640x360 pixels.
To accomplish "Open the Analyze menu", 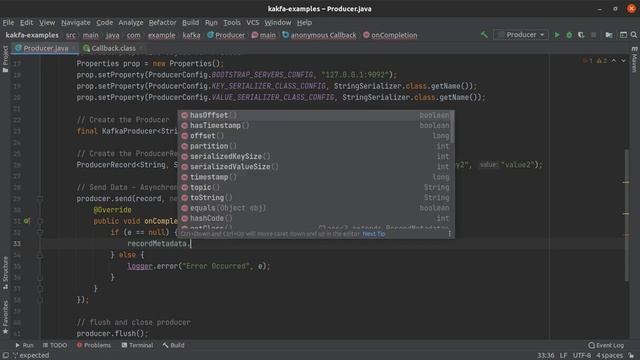I will pos(131,22).
